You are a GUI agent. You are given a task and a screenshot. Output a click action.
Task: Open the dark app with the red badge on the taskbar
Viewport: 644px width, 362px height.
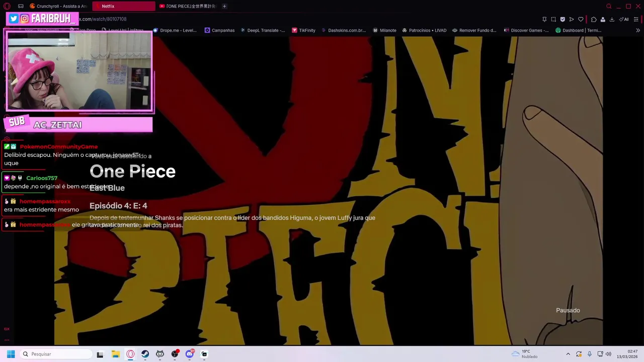tap(175, 354)
